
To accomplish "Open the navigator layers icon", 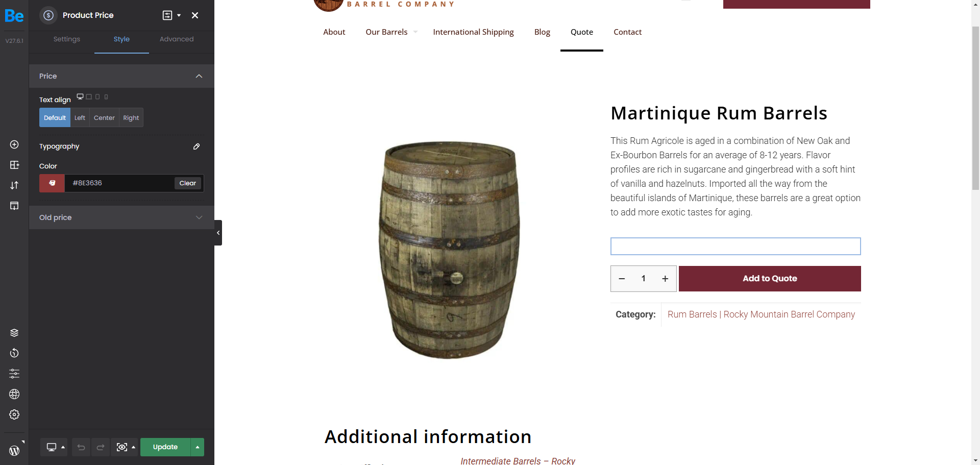I will pyautogui.click(x=14, y=333).
